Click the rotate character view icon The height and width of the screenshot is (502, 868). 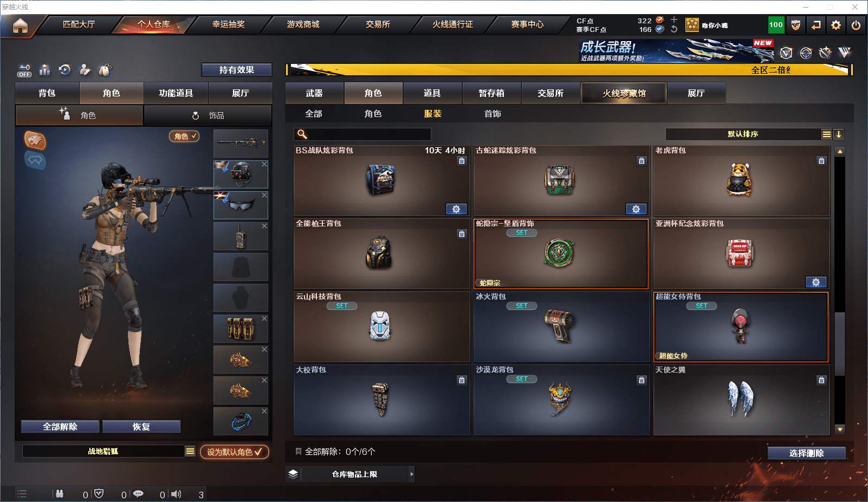tap(64, 69)
